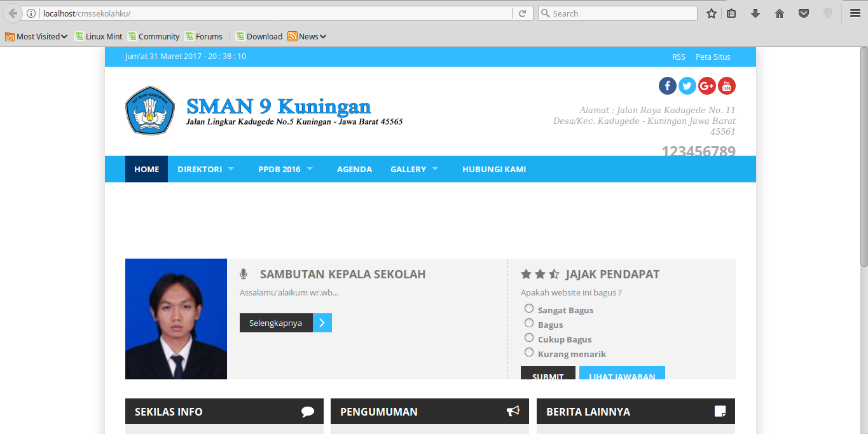The width and height of the screenshot is (868, 434).
Task: Select the Google+ social icon
Action: point(706,85)
